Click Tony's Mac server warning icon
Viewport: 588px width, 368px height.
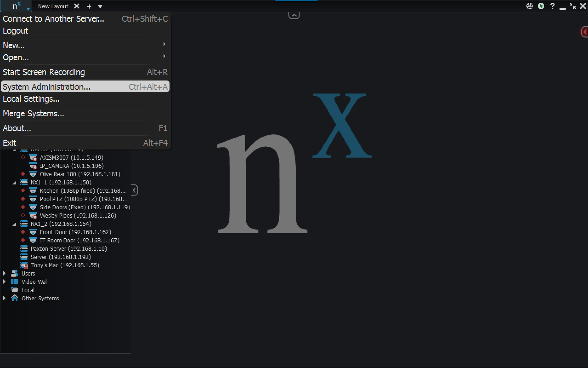point(24,265)
